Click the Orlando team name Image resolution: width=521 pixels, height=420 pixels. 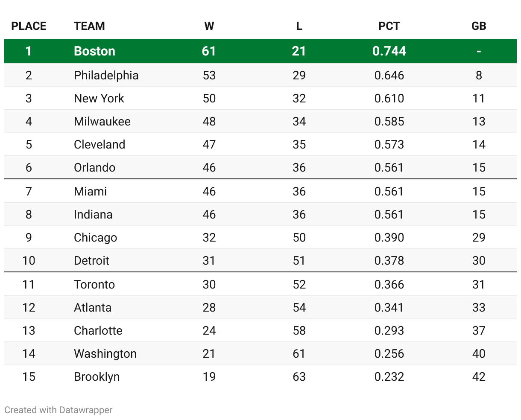pos(94,168)
